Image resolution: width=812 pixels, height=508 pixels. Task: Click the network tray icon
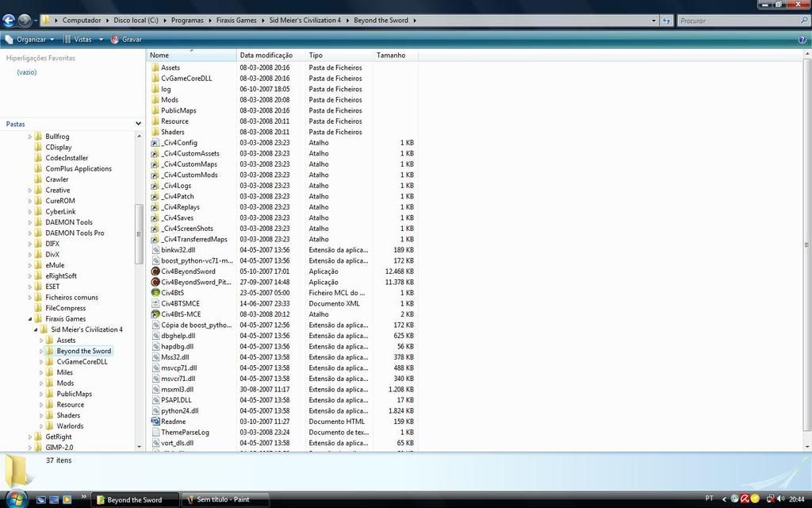(x=770, y=499)
